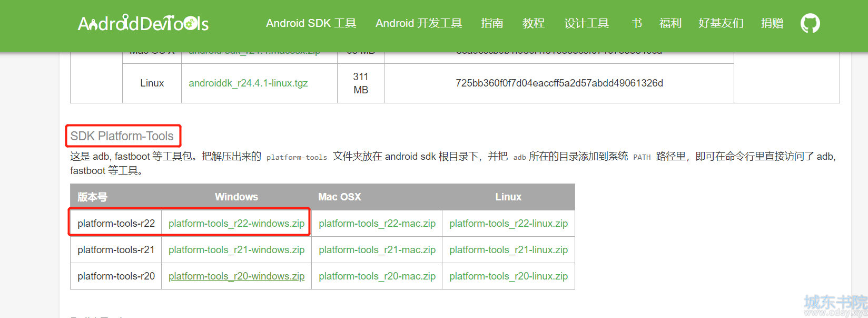Download platform-tools_r20-mac.zip
Image resolution: width=868 pixels, height=318 pixels.
coord(377,276)
